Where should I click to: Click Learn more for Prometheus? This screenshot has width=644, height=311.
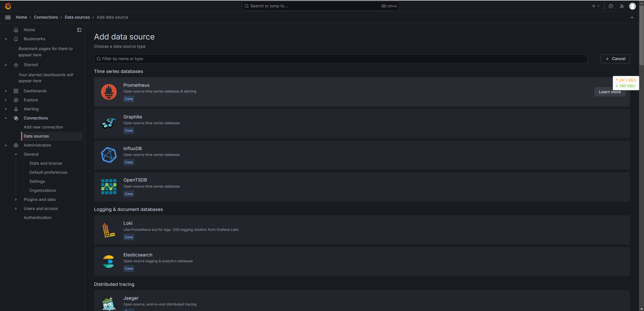[610, 92]
